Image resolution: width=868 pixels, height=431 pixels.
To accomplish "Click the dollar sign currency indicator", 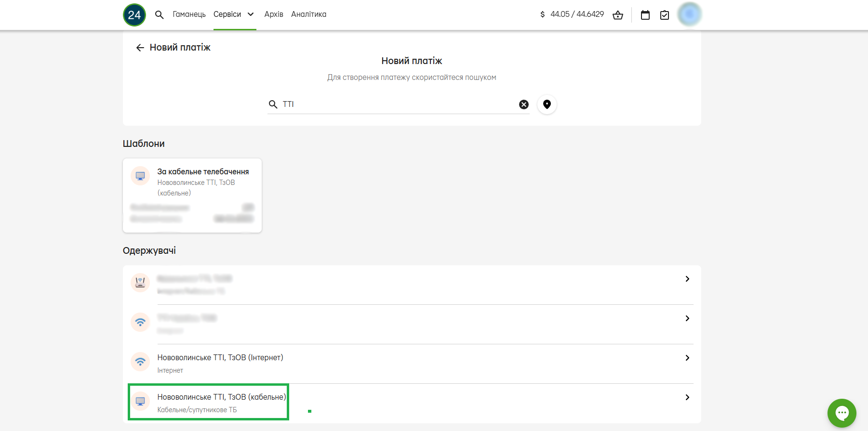I will click(x=543, y=14).
